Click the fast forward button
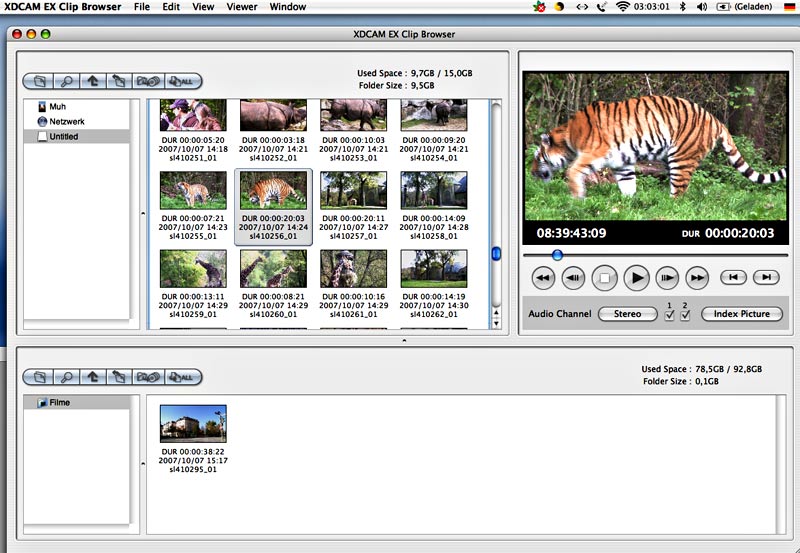This screenshot has width=800, height=553. (698, 277)
